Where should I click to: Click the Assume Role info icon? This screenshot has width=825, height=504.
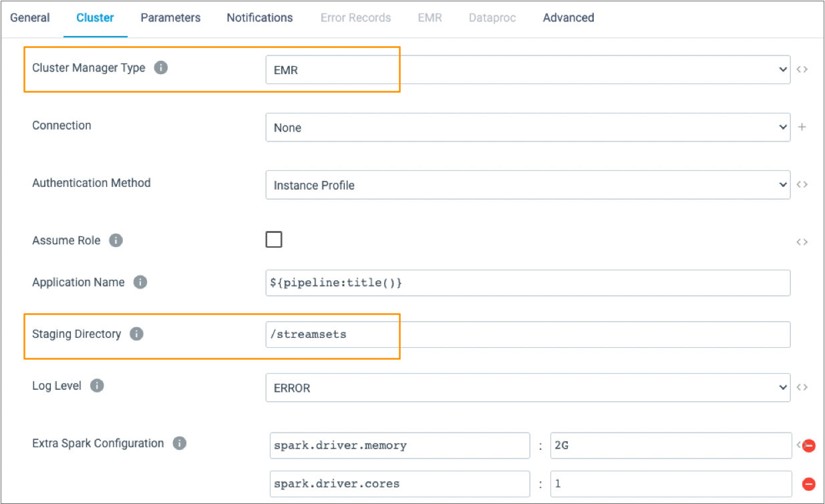115,240
